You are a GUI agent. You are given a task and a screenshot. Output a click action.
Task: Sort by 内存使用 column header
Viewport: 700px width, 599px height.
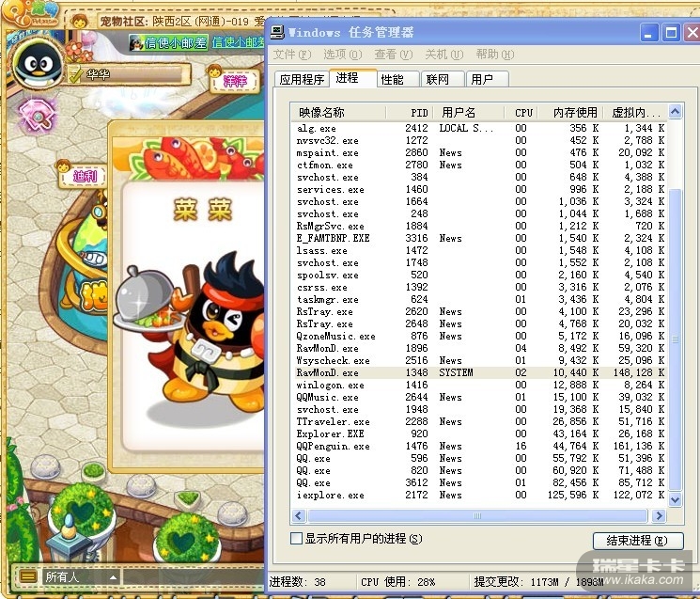(571, 112)
